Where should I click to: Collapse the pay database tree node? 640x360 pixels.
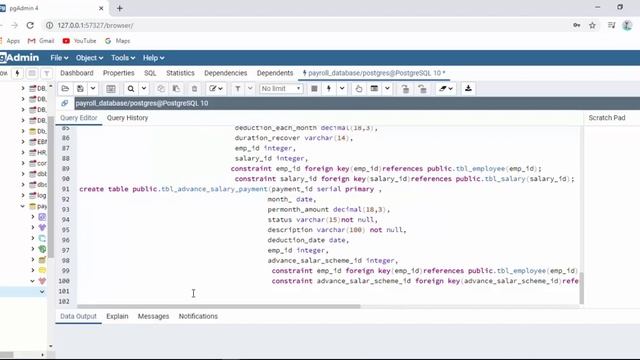tap(23, 206)
